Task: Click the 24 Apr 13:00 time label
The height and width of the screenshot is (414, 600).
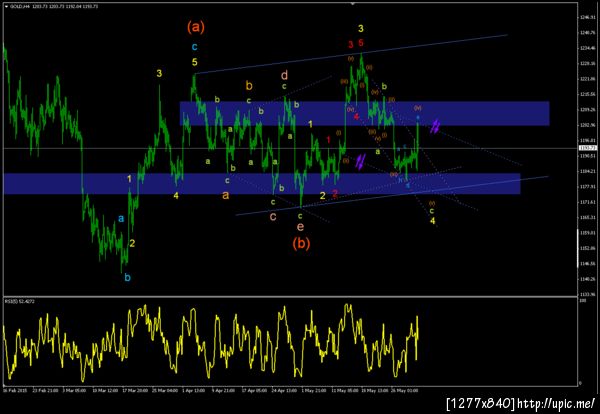Action: (x=284, y=391)
